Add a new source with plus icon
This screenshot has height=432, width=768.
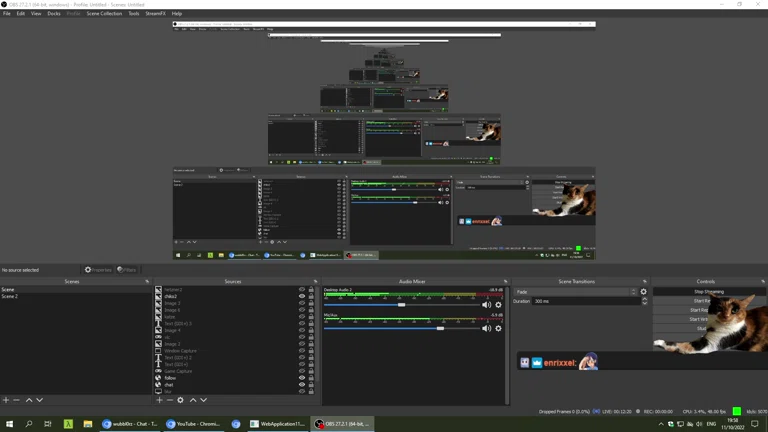coord(159,400)
